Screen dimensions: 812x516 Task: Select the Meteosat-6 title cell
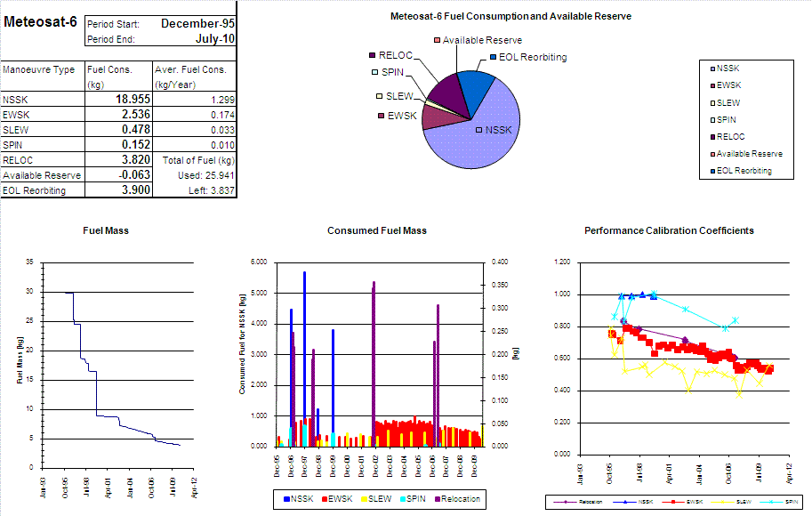(40, 21)
